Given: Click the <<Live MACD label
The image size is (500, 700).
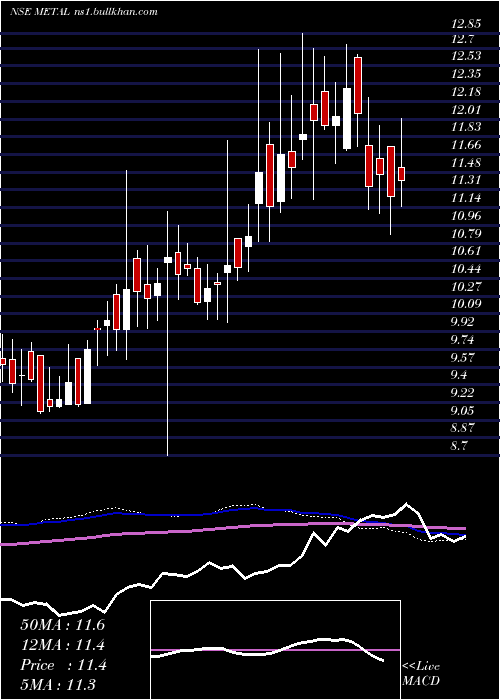Looking at the screenshot, I should pos(421,675).
